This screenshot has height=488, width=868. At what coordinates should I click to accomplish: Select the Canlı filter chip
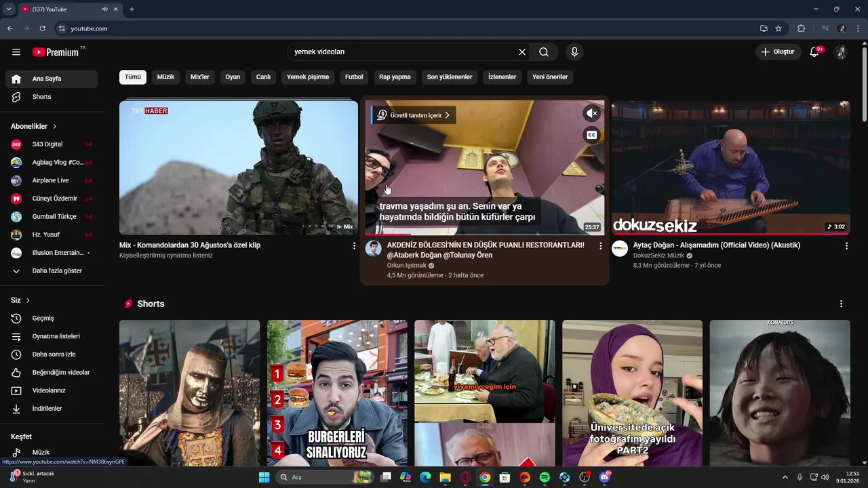[263, 77]
